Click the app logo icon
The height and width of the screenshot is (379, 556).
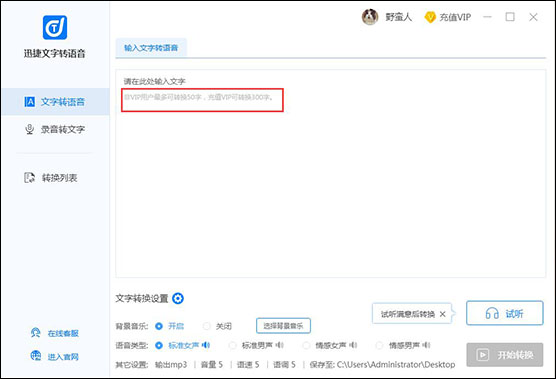tap(55, 27)
